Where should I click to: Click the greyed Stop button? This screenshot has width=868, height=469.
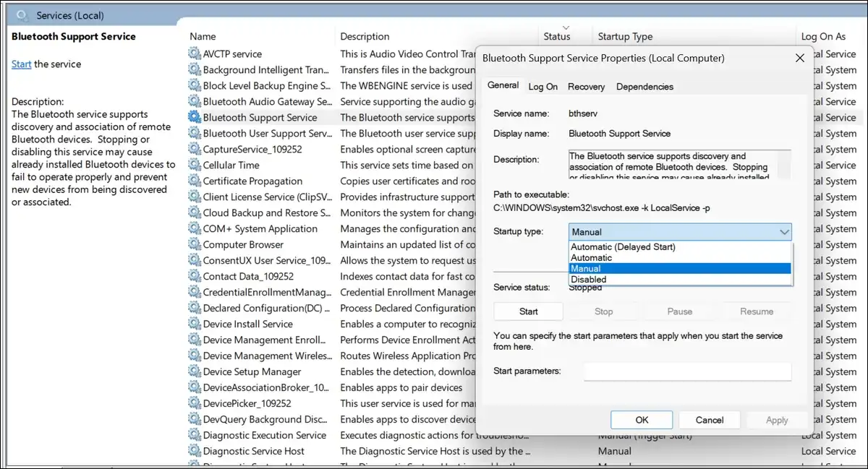point(604,311)
